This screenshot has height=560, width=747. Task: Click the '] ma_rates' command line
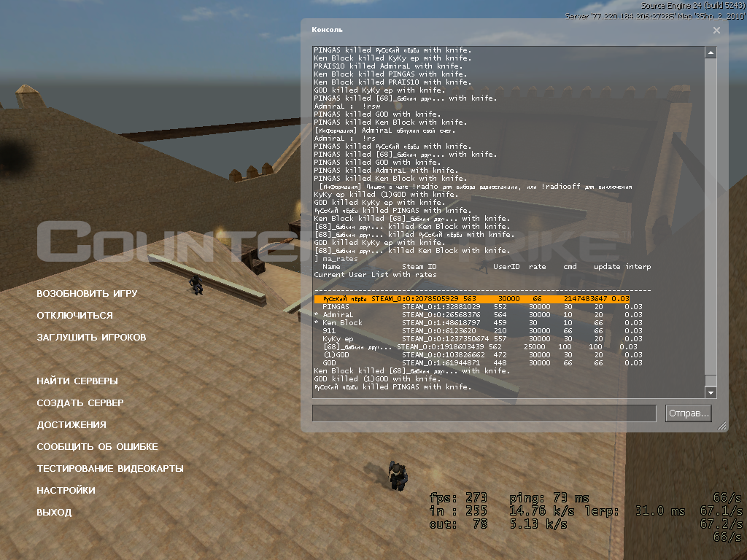(336, 259)
